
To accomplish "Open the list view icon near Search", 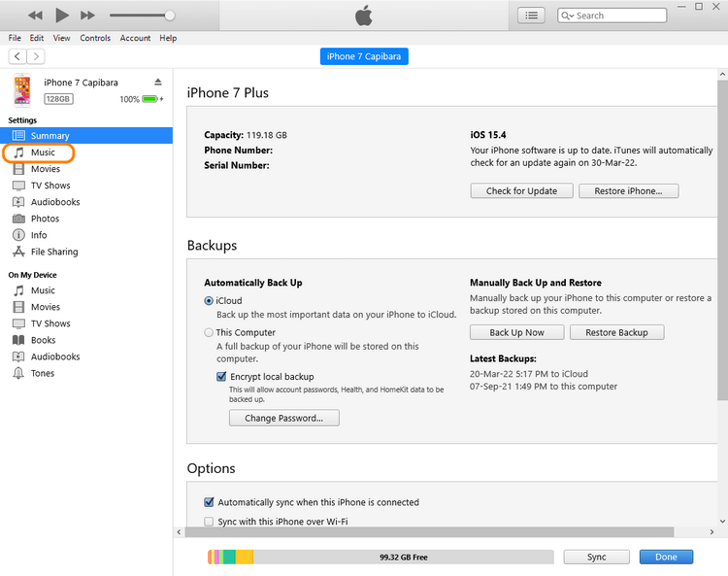I will click(531, 16).
